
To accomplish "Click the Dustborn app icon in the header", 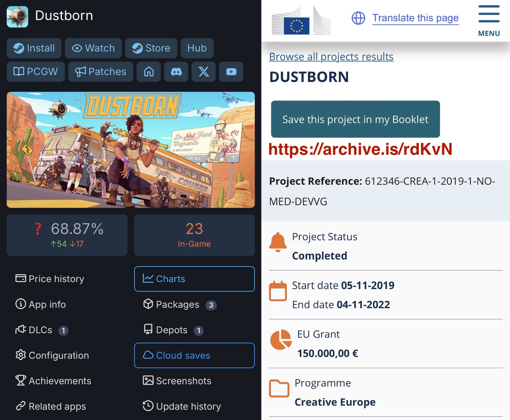I will click(17, 17).
